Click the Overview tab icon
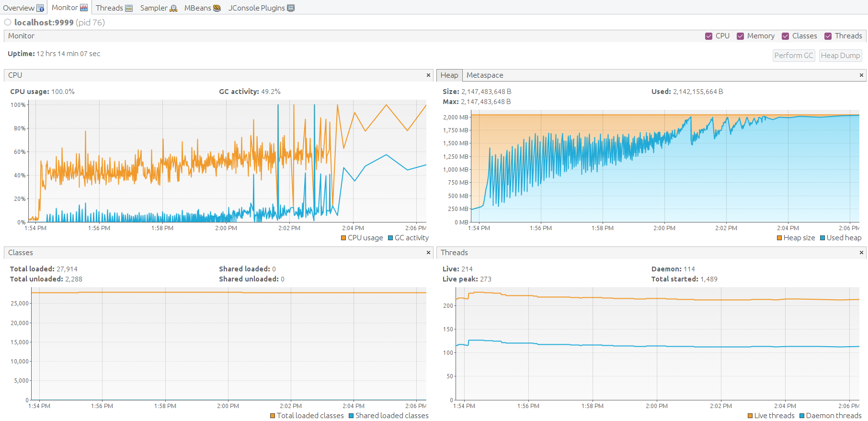868x421 pixels. click(40, 8)
